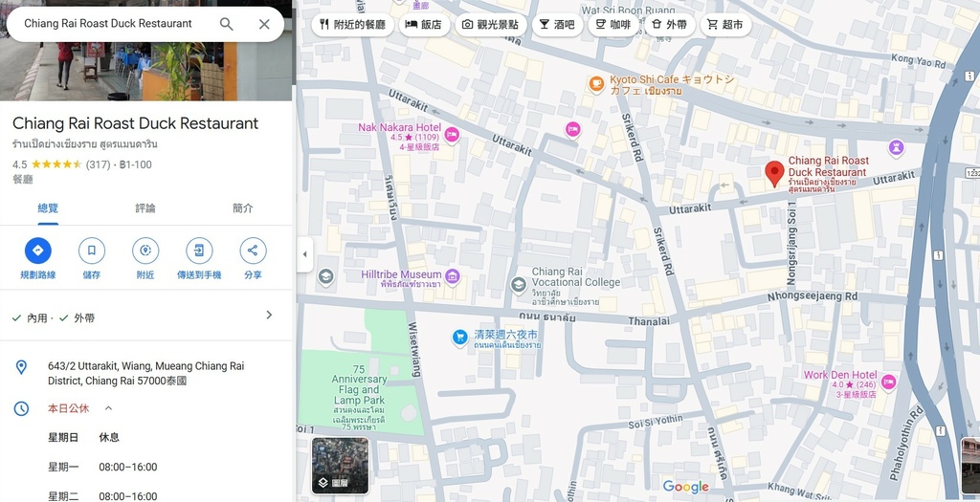The height and width of the screenshot is (502, 980).
Task: Click the Google logo on map
Action: (685, 487)
